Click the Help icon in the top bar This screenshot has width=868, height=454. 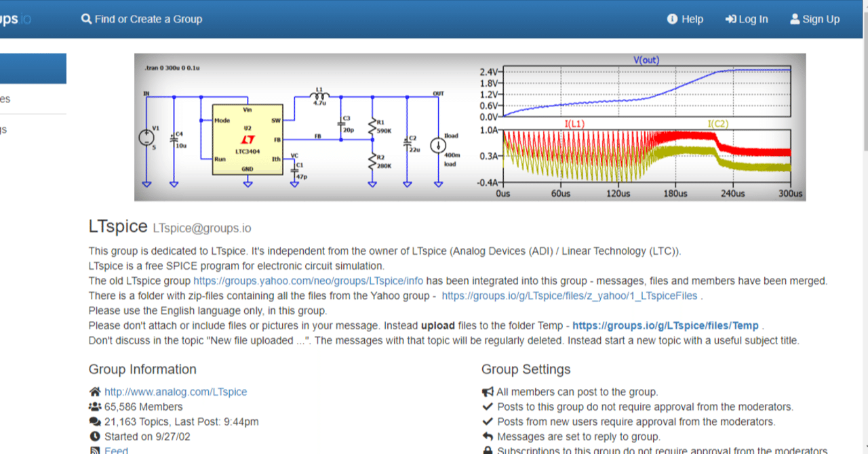tap(672, 19)
